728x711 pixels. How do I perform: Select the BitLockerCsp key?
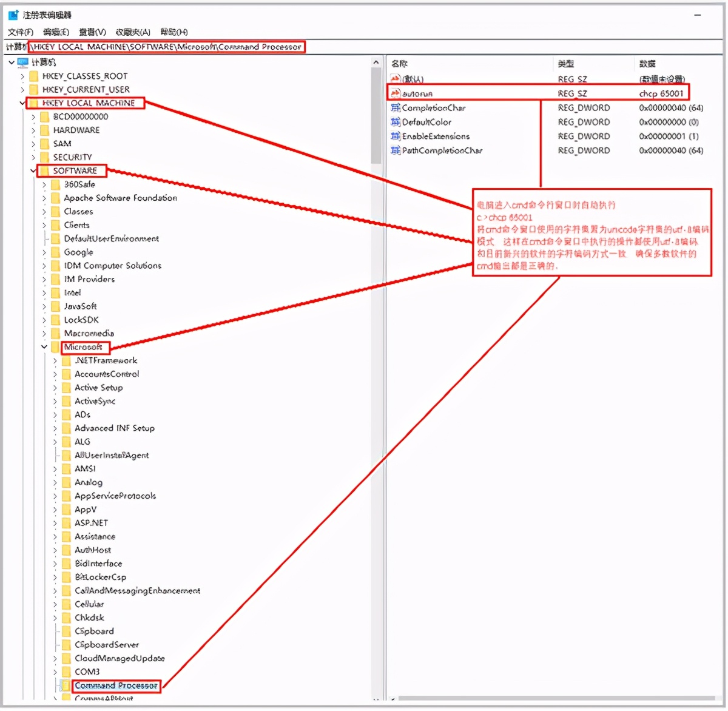(x=101, y=578)
